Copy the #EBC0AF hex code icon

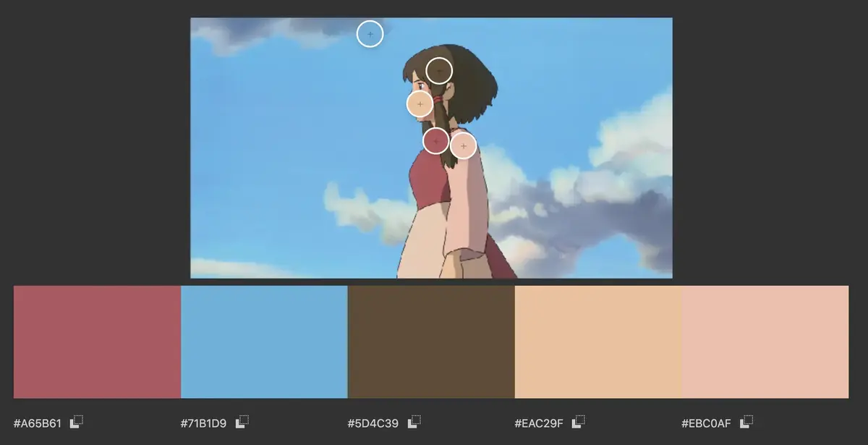pos(746,421)
